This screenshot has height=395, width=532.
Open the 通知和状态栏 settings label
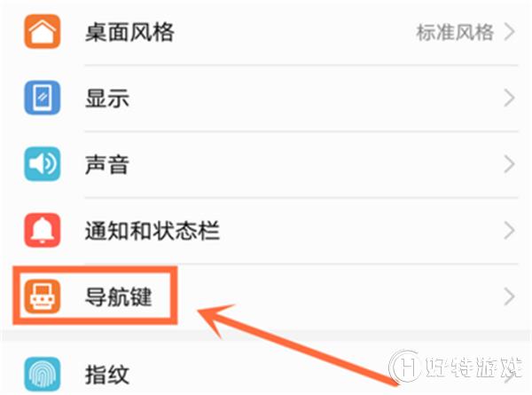click(x=152, y=231)
